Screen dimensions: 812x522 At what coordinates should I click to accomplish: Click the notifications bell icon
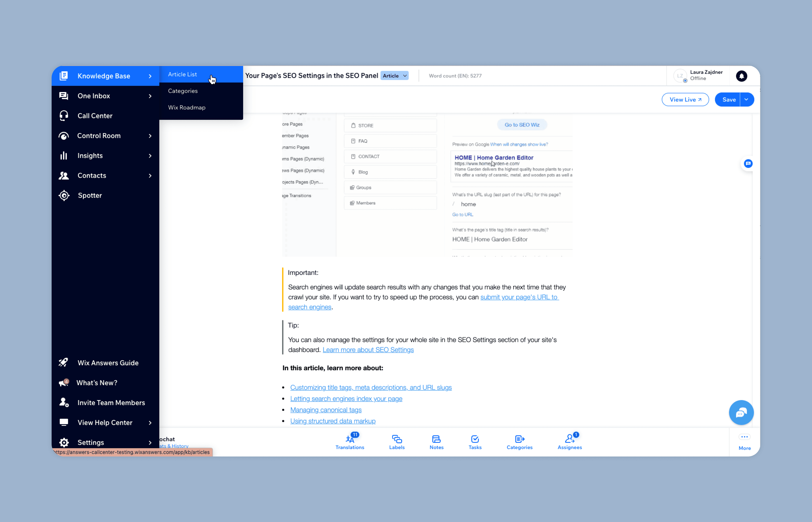click(741, 76)
